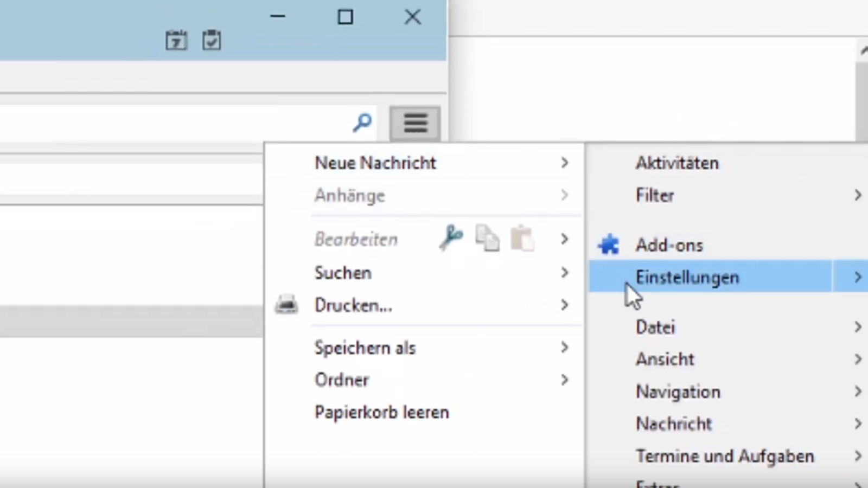Expand the Neue Nachricht submenu arrow
Viewport: 868px width, 488px height.
565,163
